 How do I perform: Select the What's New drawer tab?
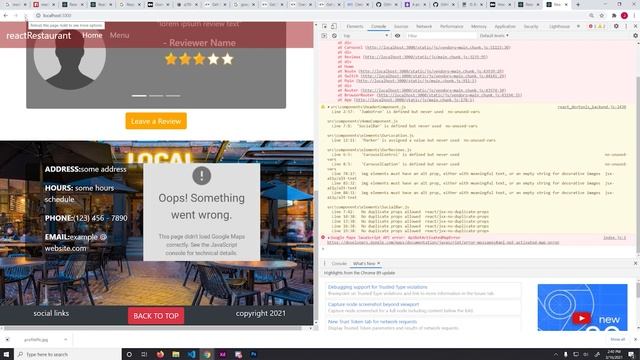(364, 264)
